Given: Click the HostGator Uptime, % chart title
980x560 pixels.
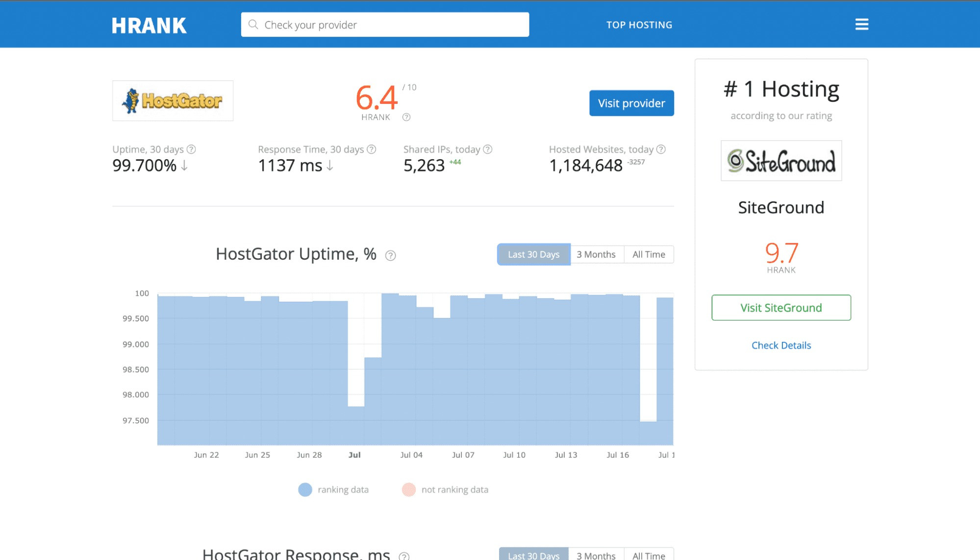Looking at the screenshot, I should point(296,254).
